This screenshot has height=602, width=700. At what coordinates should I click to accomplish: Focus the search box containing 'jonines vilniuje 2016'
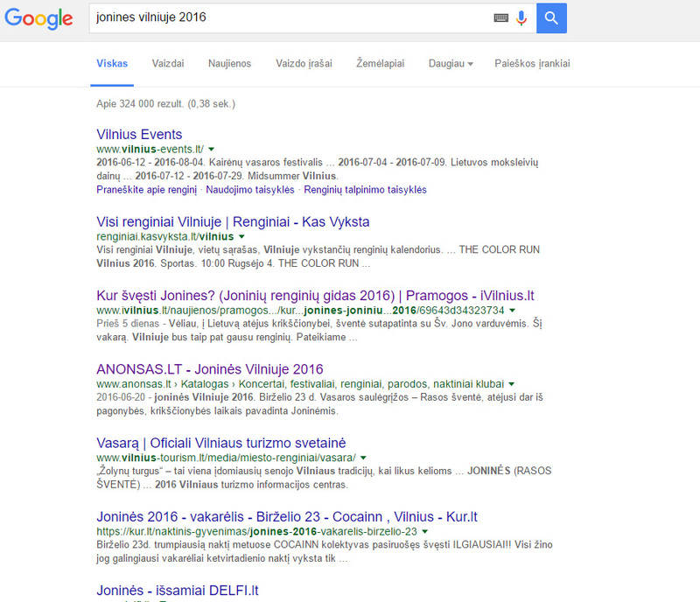point(290,17)
